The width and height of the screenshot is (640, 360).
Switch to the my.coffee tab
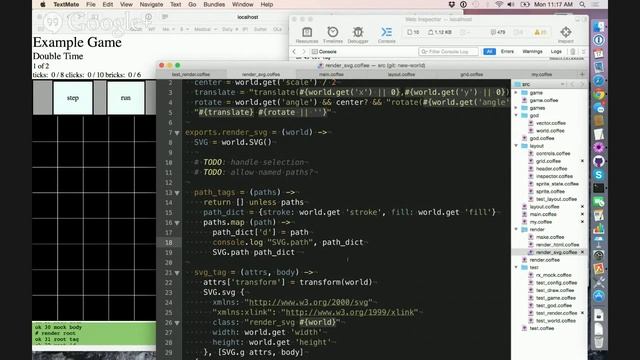[x=542, y=74]
